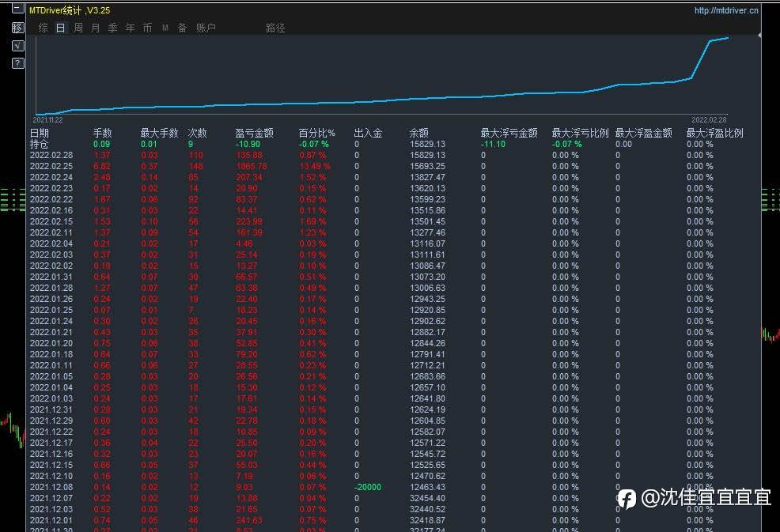The image size is (780, 532).
Task: Click the 移 move panel icon
Action: pyautogui.click(x=17, y=28)
